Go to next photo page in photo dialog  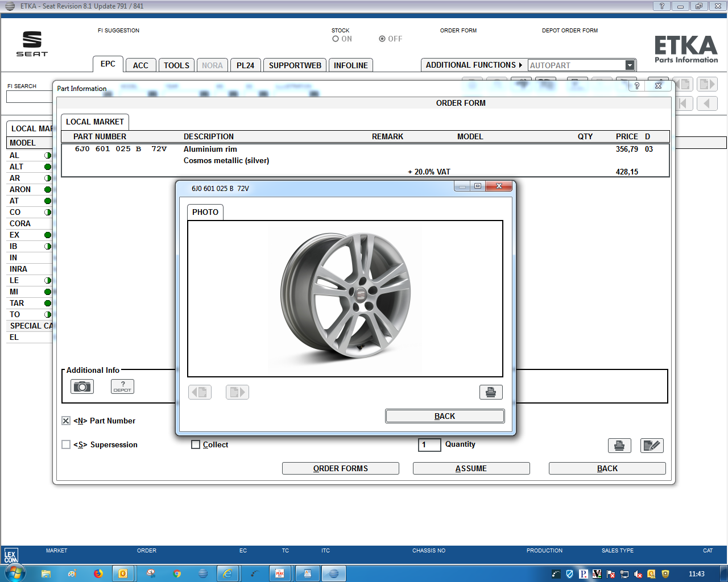tap(237, 392)
